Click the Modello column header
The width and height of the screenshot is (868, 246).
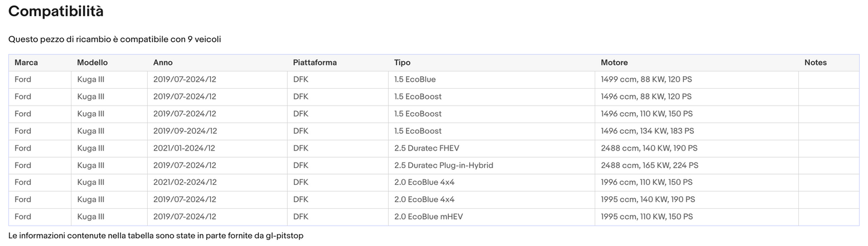93,62
